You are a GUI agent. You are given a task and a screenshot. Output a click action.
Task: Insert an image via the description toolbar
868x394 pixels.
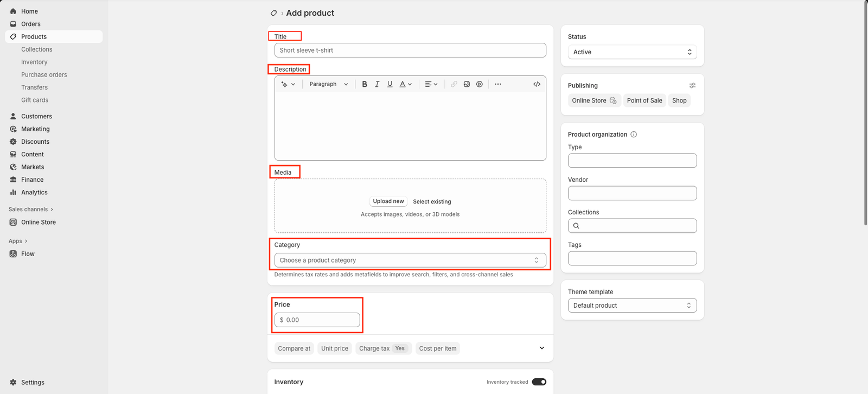467,84
